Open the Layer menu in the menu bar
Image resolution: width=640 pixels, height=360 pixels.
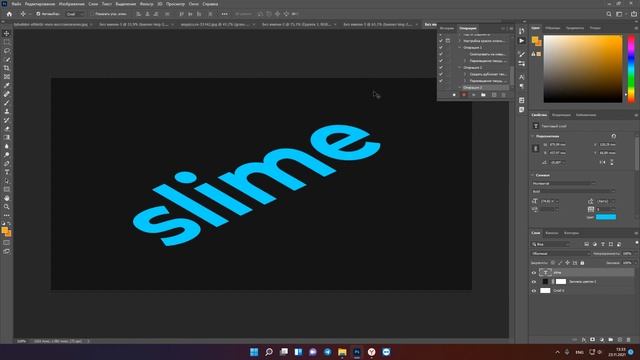coord(93,4)
